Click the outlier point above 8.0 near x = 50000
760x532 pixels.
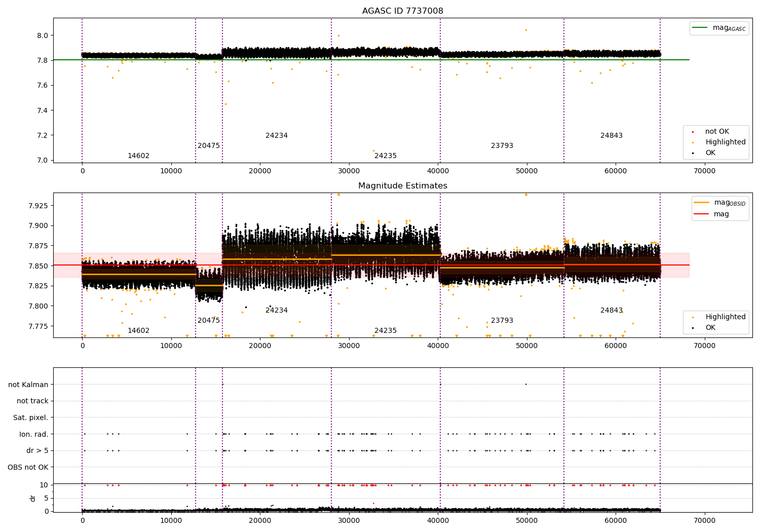[526, 30]
